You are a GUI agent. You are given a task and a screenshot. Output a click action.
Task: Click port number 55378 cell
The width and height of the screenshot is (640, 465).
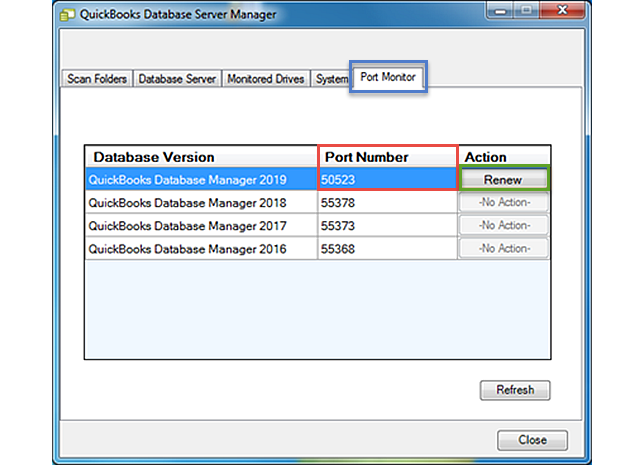pos(387,203)
